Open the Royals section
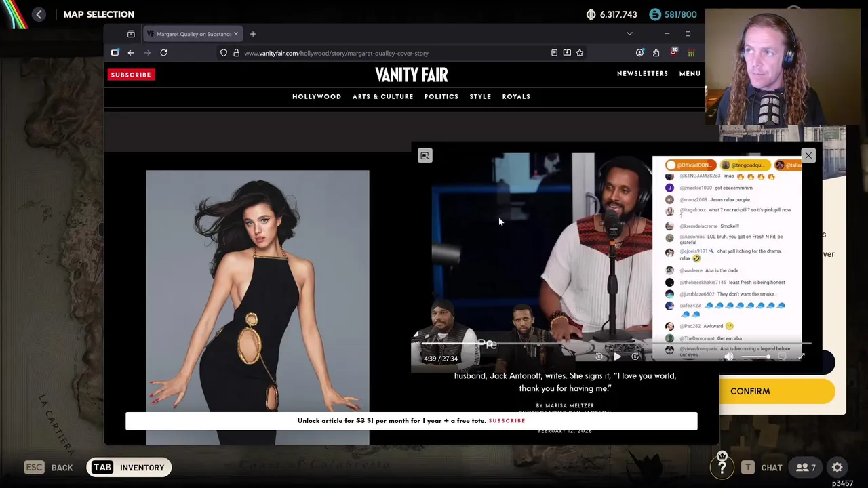This screenshot has height=488, width=868. pos(516,96)
